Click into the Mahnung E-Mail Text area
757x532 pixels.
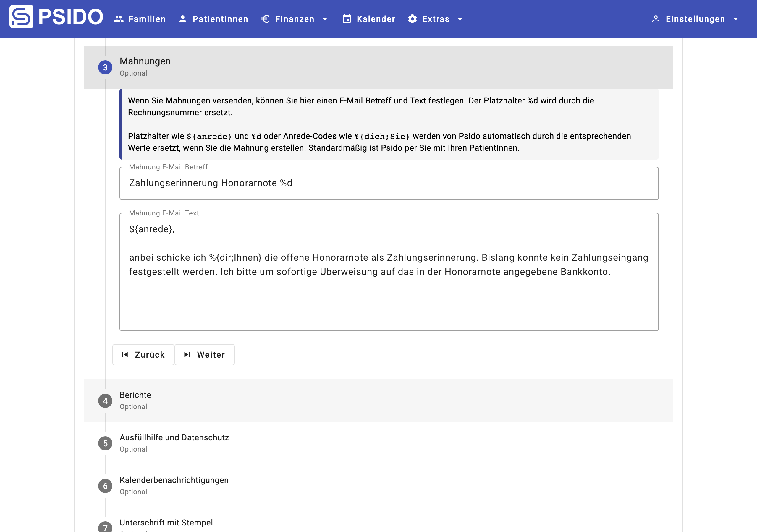click(x=388, y=297)
